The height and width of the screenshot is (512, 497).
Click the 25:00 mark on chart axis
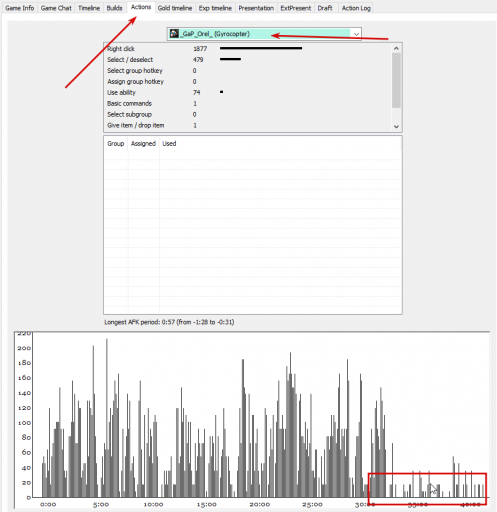pos(312,505)
